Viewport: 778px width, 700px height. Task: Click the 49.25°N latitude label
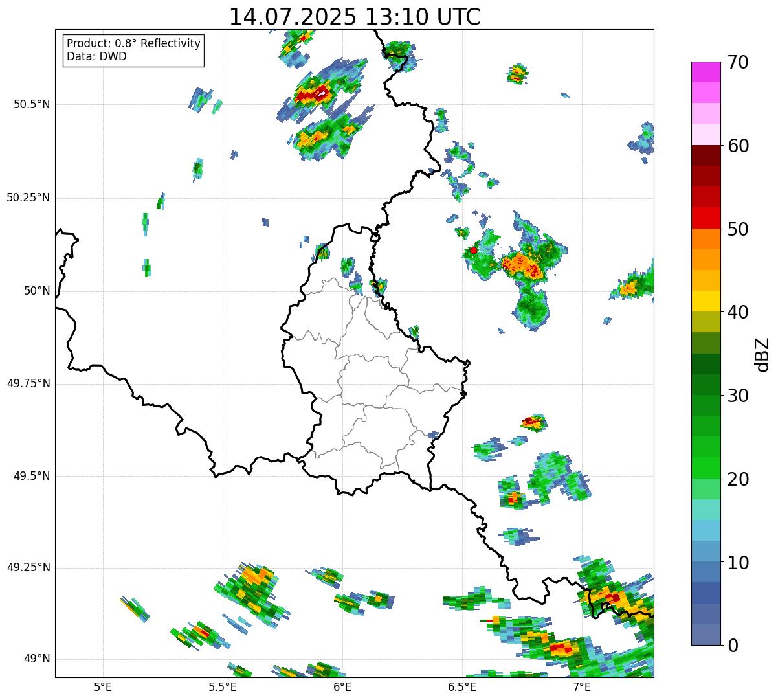28,567
